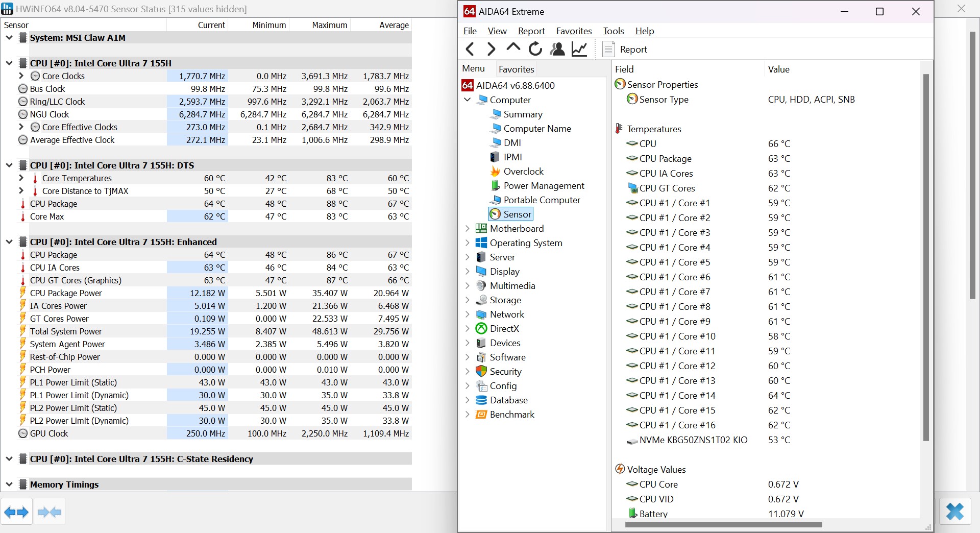Image resolution: width=980 pixels, height=533 pixels.
Task: Go back with AIDA64 back arrow
Action: point(470,49)
